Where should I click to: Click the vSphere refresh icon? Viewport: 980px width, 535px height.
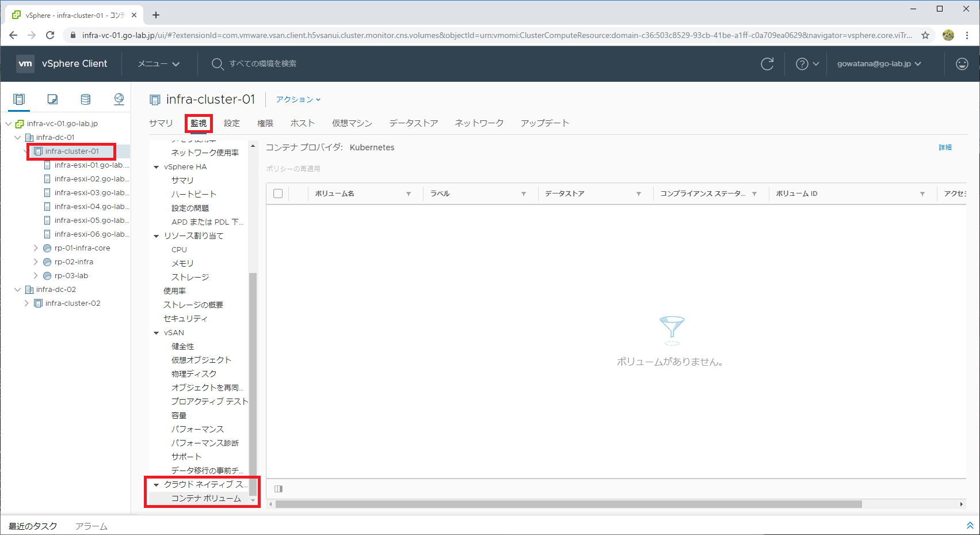coord(767,64)
